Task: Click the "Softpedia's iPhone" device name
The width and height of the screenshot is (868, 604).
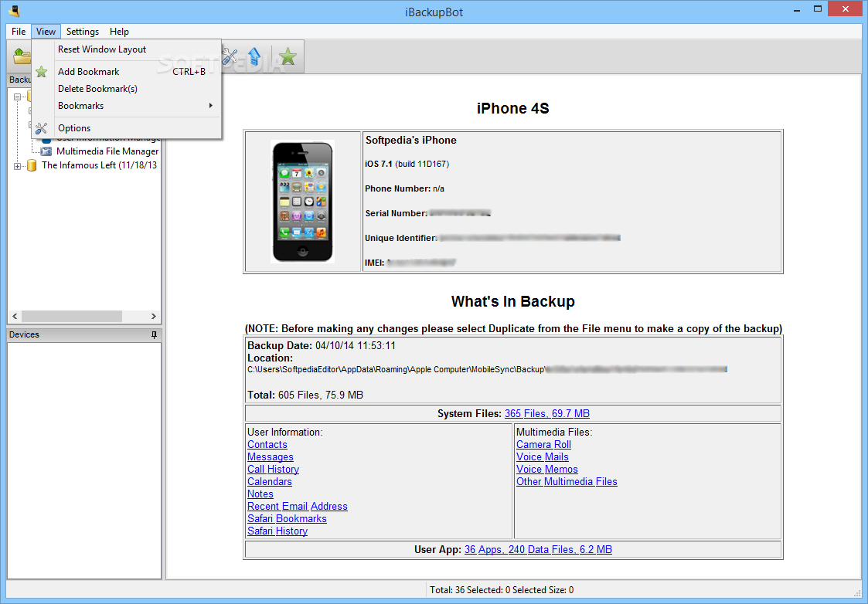Action: pyautogui.click(x=410, y=141)
